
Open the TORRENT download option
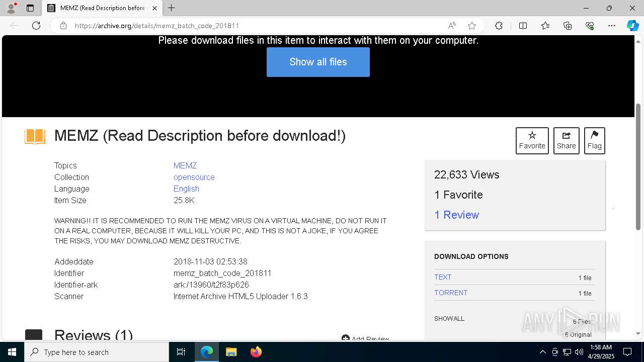coord(451,293)
